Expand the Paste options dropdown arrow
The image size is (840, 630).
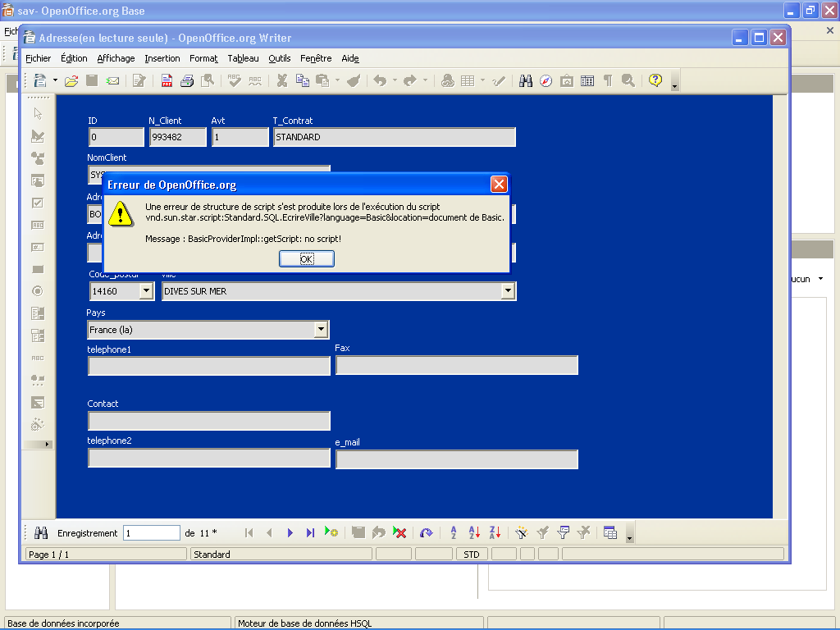[337, 80]
